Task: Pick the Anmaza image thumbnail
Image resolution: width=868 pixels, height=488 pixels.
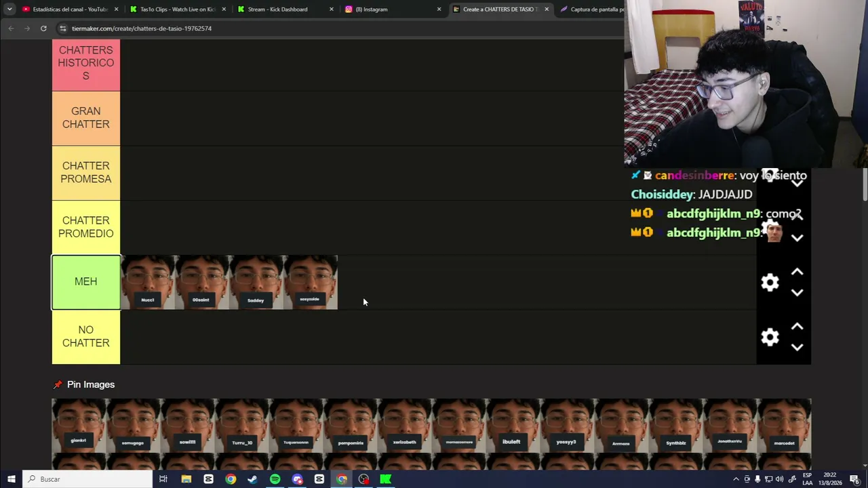Action: point(621,426)
